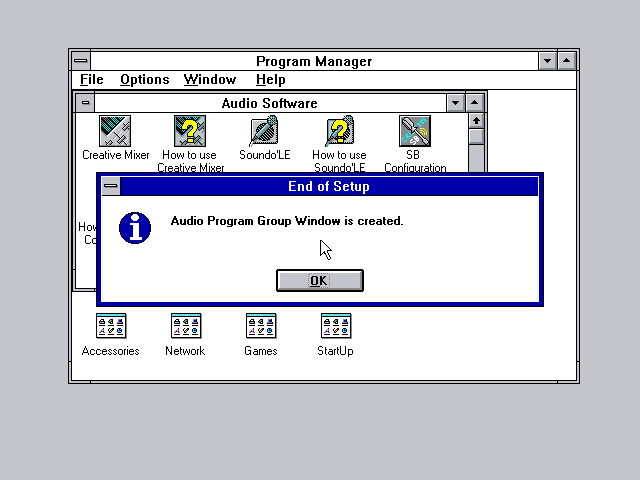Click the Program Manager title bar
This screenshot has height=480, width=640.
tap(314, 61)
